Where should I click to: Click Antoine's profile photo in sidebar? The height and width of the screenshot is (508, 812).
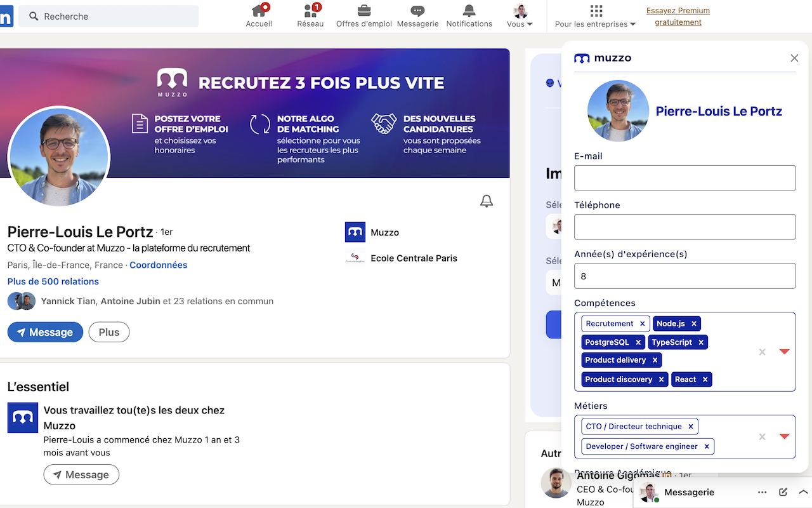556,483
